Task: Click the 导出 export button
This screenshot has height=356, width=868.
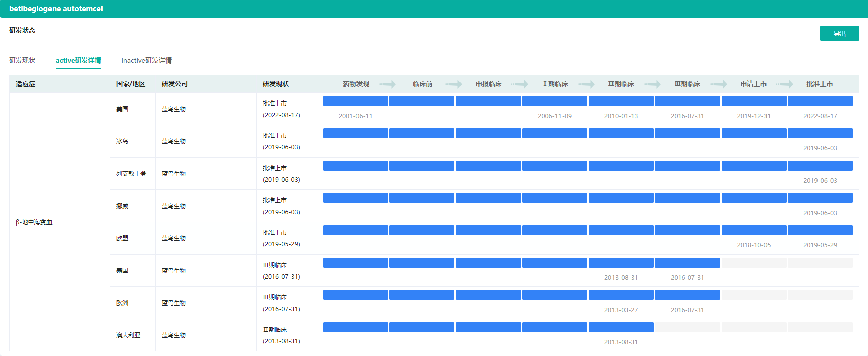Action: pyautogui.click(x=839, y=33)
